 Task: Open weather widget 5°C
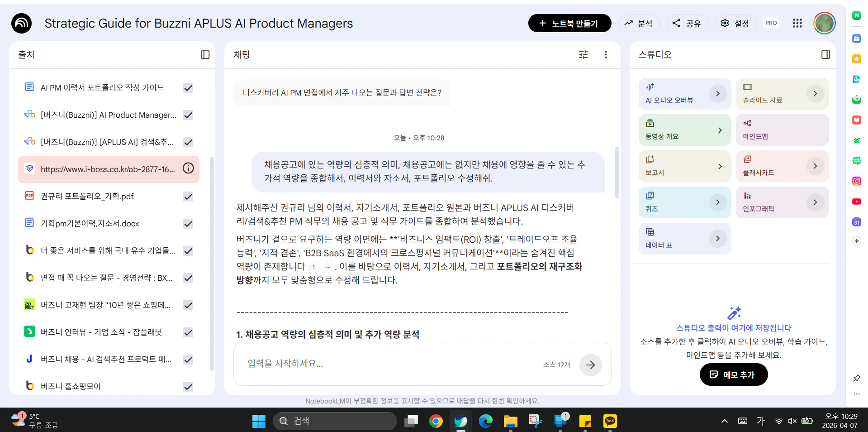tap(35, 421)
